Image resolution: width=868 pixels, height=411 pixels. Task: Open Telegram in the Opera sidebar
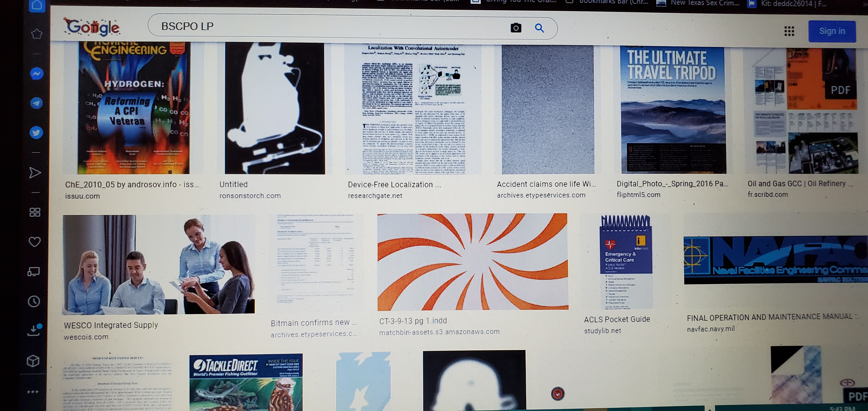[x=36, y=103]
